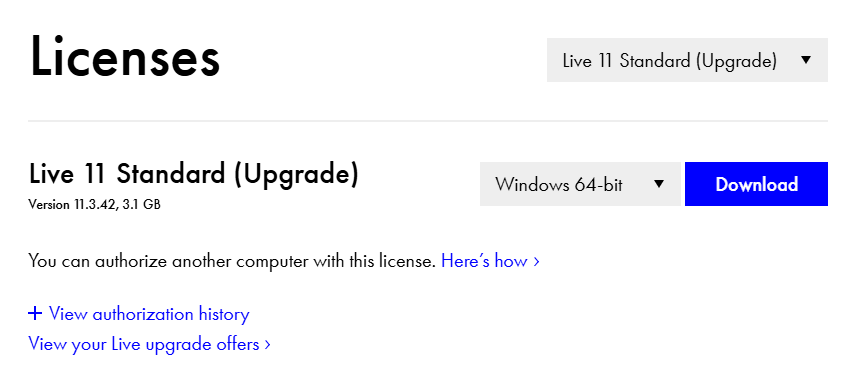Screen dimensions: 856x375
Task: Click the Version 11.3.42 label
Action: click(72, 205)
